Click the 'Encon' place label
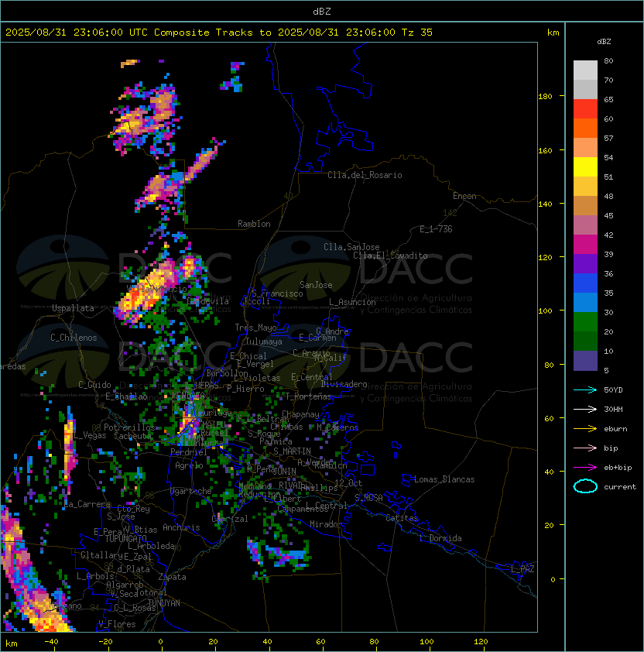 pos(464,196)
